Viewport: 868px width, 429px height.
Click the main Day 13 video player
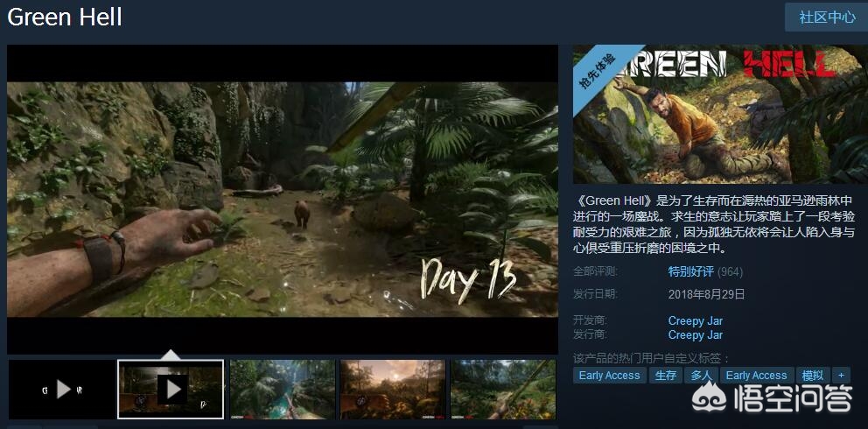coord(282,200)
